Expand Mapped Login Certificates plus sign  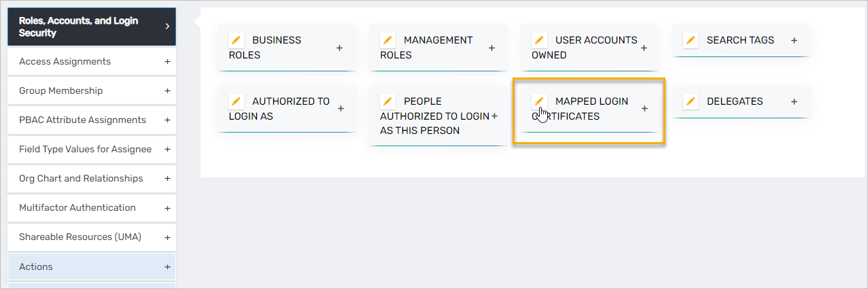[x=644, y=109]
